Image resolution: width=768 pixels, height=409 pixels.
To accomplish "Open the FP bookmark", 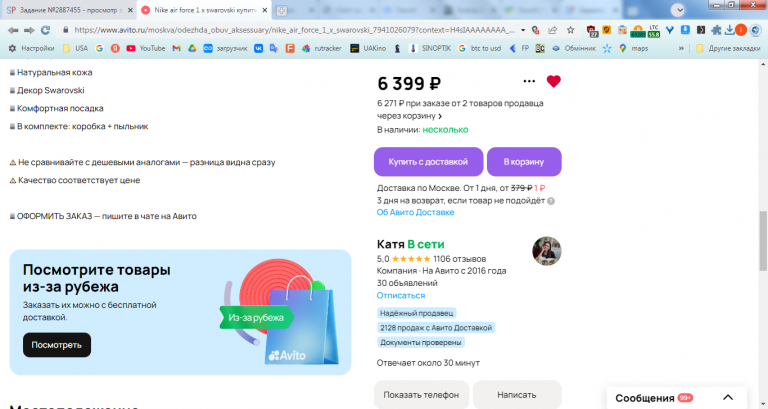I will pyautogui.click(x=519, y=48).
